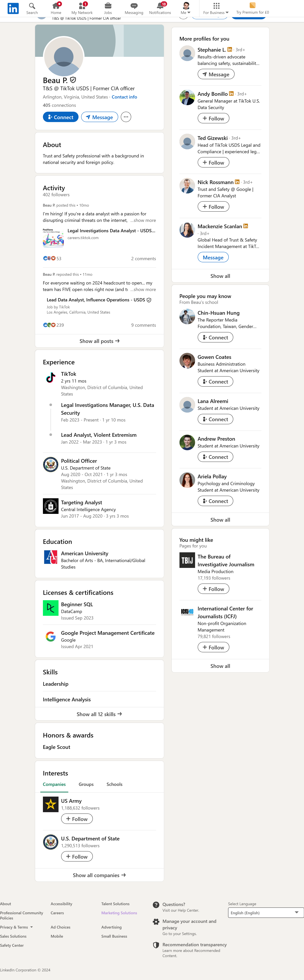Image resolution: width=304 pixels, height=980 pixels.
Task: Expand the Privacy & Terms footer menu
Action: 16,927
